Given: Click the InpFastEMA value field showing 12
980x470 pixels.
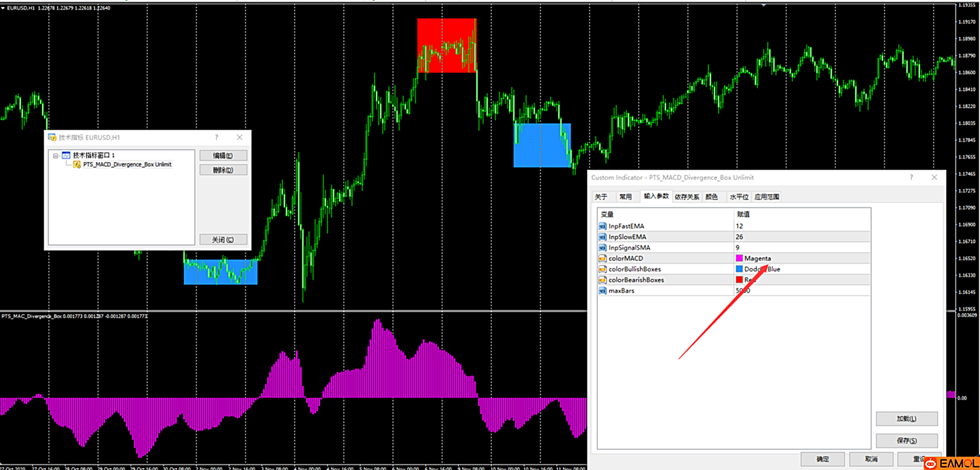Looking at the screenshot, I should click(801, 226).
